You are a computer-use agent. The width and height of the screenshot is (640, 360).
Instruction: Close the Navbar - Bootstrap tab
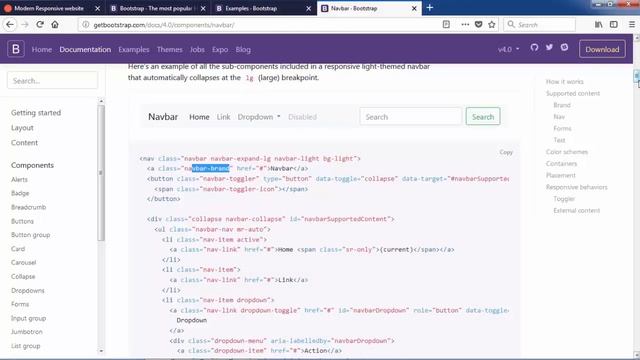pyautogui.click(x=414, y=8)
